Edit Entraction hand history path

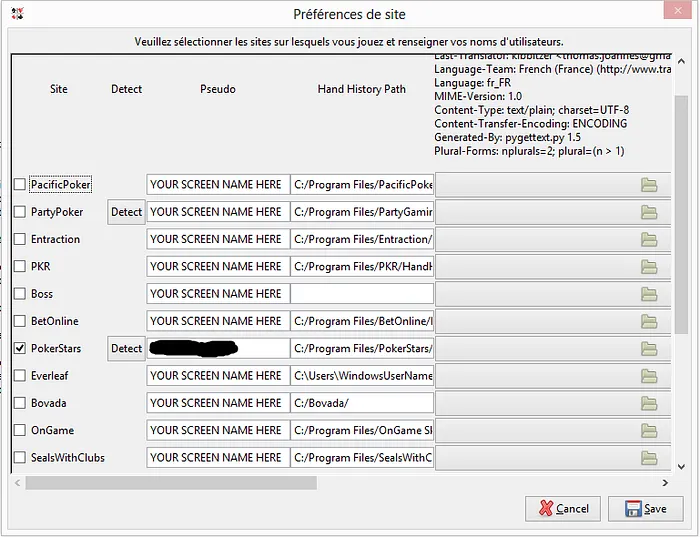pos(362,239)
